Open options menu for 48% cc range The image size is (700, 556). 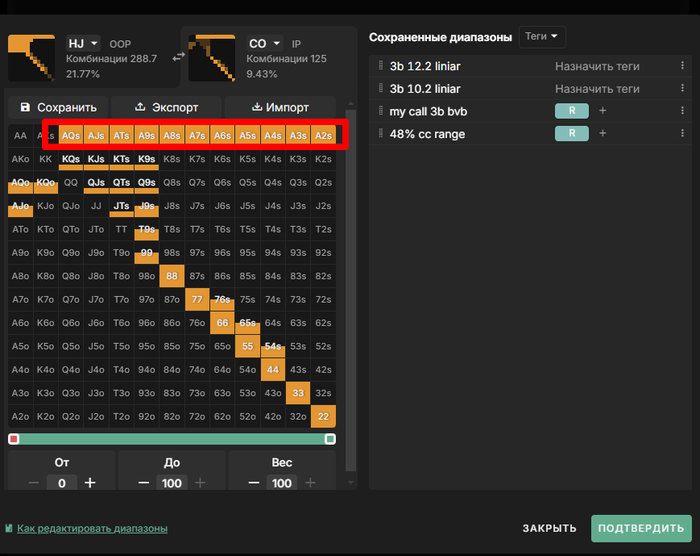[x=682, y=134]
